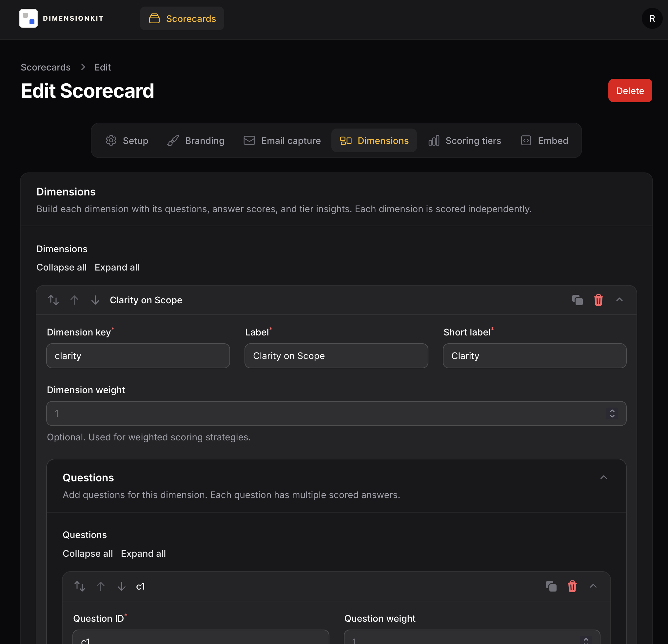668x644 pixels.
Task: Select the Dimensions tab
Action: [374, 140]
